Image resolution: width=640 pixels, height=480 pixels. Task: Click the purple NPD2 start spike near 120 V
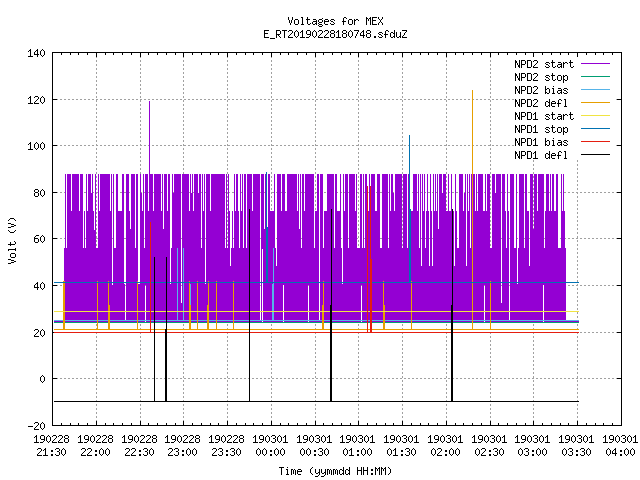point(149,138)
